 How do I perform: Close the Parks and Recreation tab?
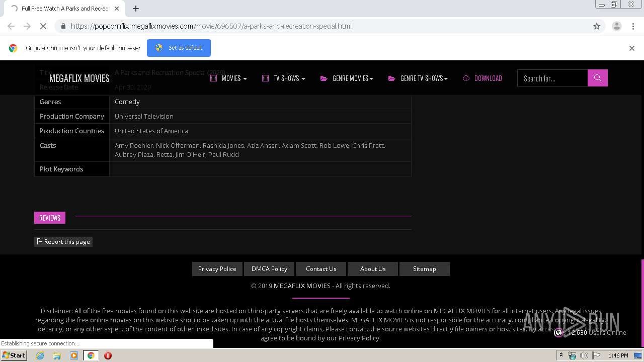tap(117, 9)
